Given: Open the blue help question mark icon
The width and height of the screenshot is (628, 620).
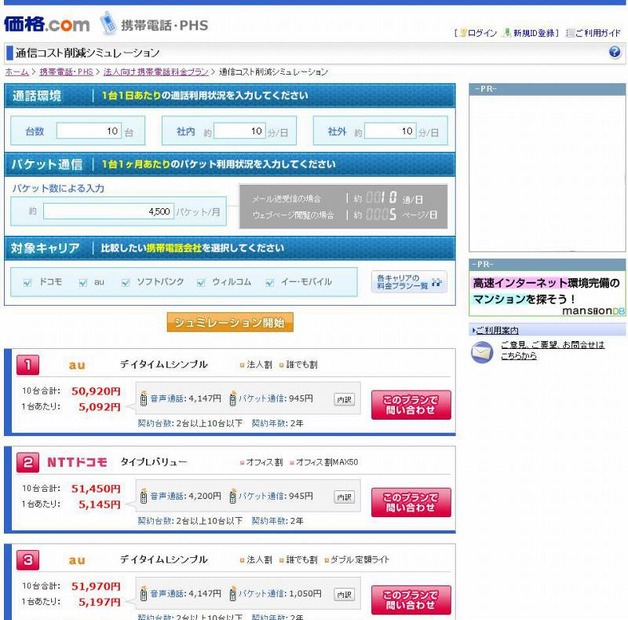Looking at the screenshot, I should point(615,52).
